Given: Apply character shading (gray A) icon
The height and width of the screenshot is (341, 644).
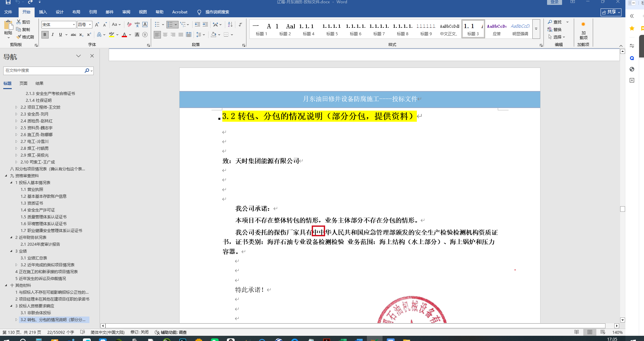Looking at the screenshot, I should pos(137,35).
